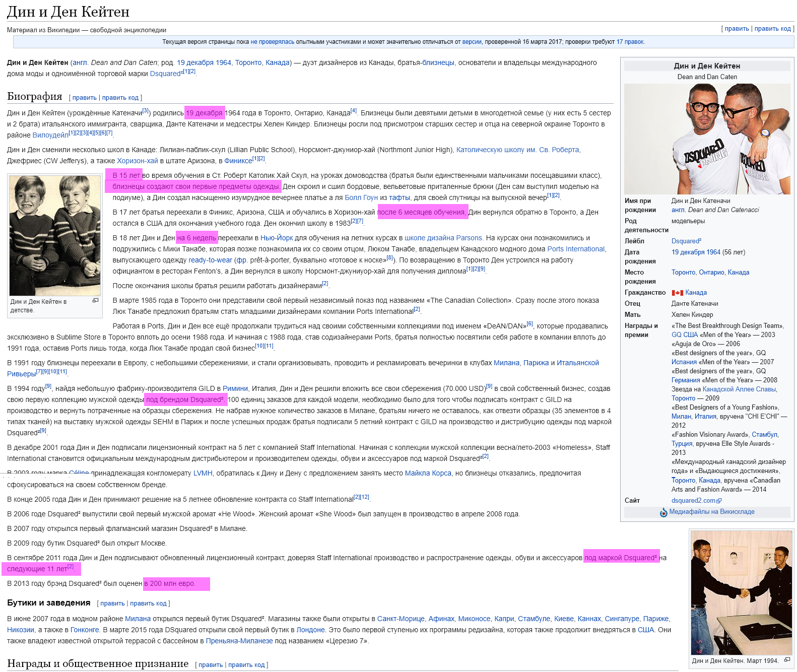This screenshot has width=797, height=672.
Task: Click the Wikimedia Commons logo icon in the infobox
Action: (x=663, y=512)
